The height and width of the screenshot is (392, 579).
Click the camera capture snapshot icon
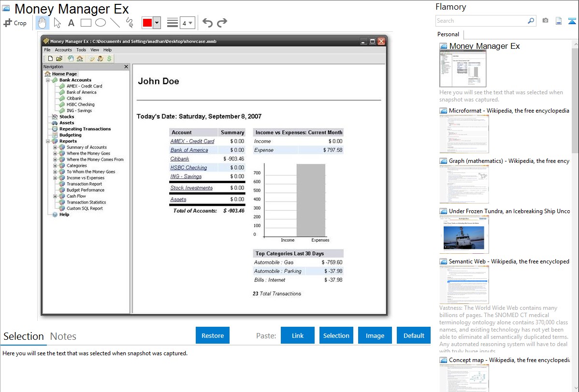[545, 21]
